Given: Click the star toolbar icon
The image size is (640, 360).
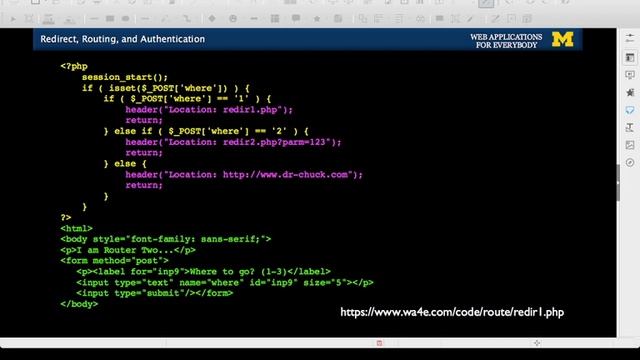Looking at the screenshot, I should [317, 19].
